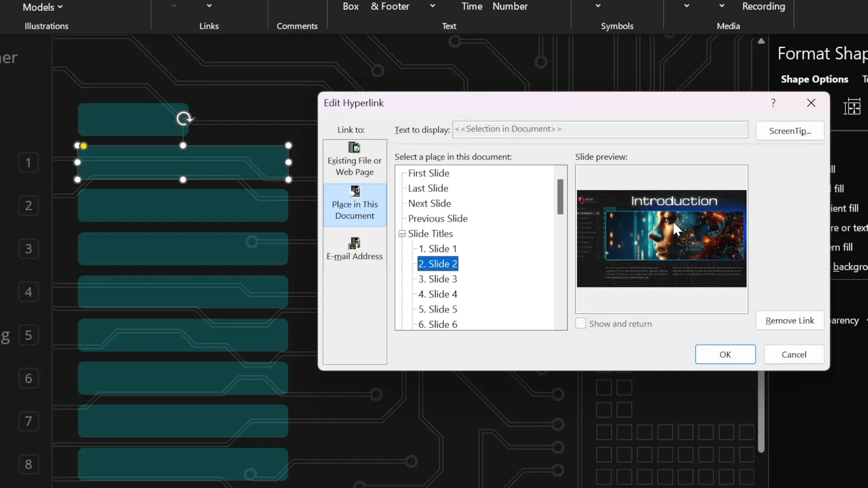Click number box 7 on slide
The image size is (868, 488).
28,421
